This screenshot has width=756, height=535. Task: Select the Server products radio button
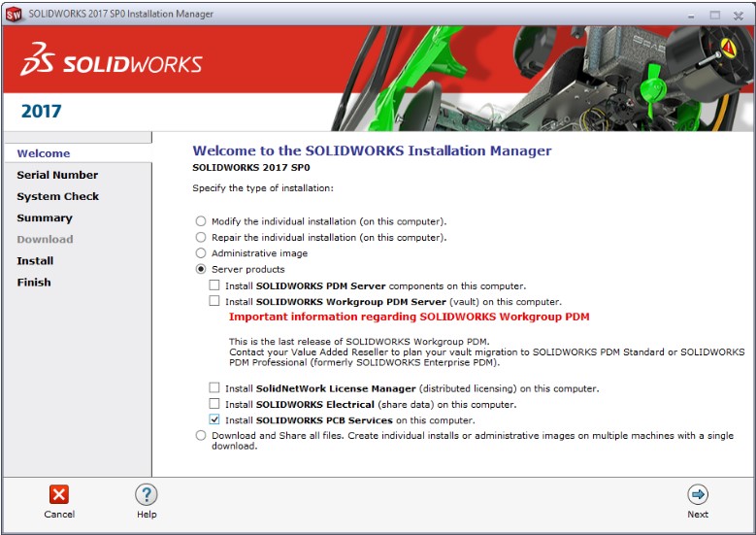(201, 269)
